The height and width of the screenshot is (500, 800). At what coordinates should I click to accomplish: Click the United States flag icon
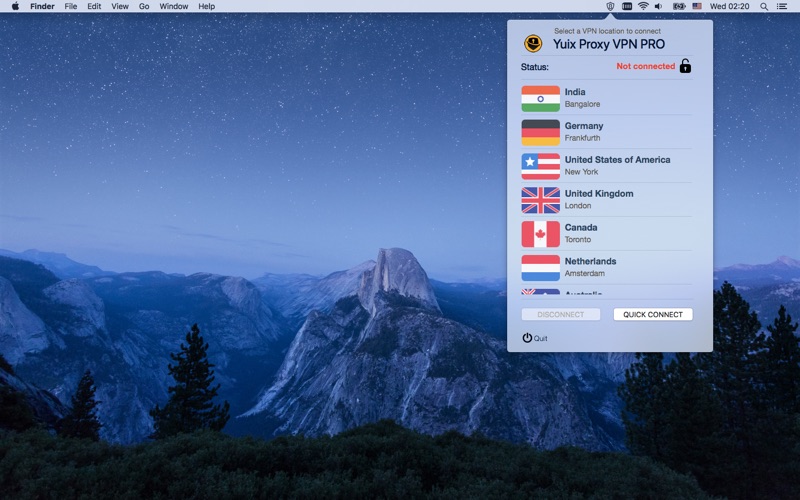coord(540,166)
